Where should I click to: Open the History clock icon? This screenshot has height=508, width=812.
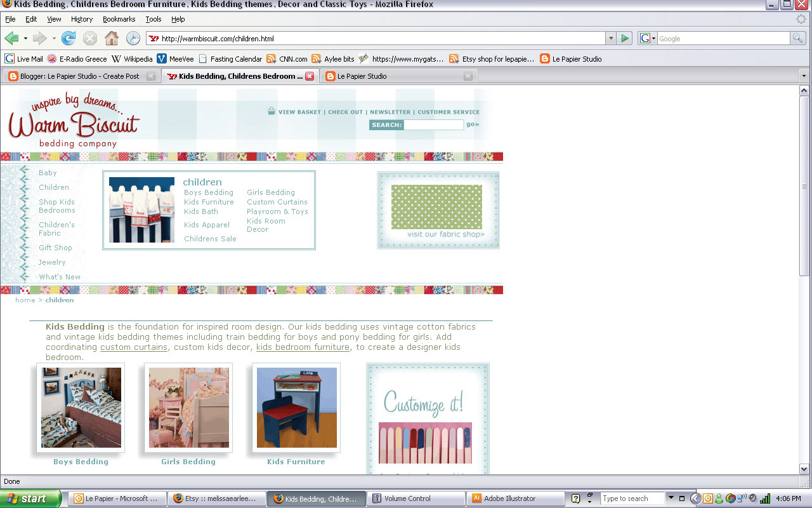coord(133,38)
